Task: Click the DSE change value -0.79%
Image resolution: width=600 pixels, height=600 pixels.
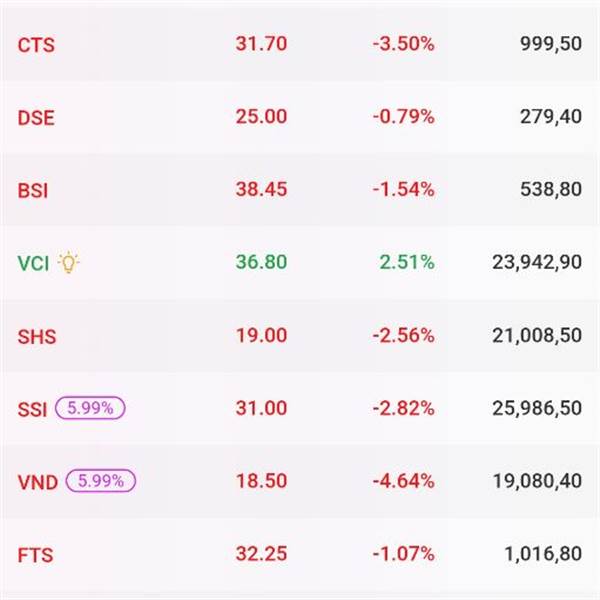Action: 403,117
